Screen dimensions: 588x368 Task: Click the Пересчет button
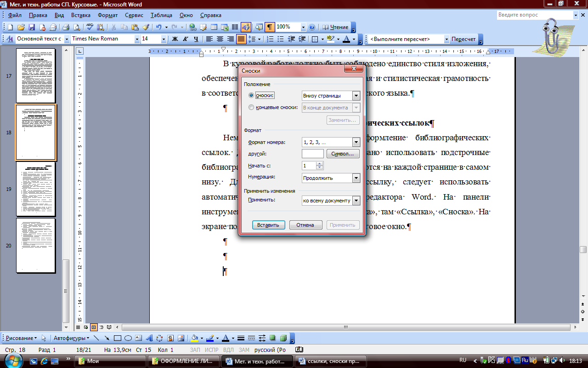(464, 39)
